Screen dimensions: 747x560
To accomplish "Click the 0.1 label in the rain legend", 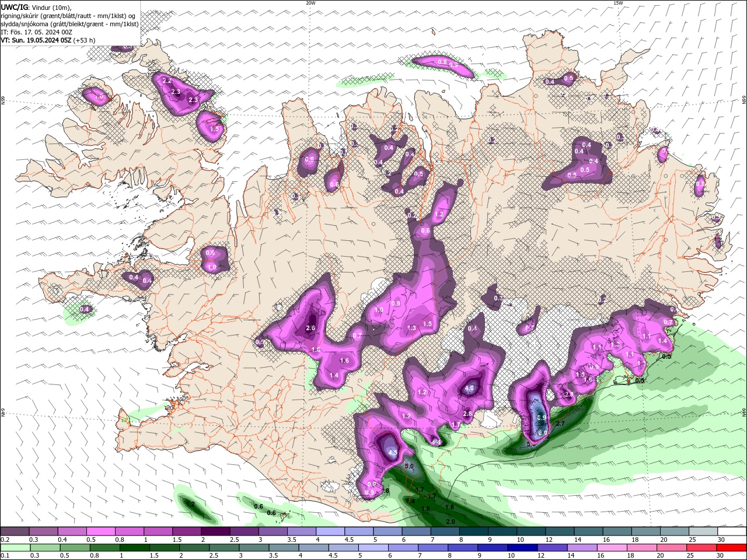I will [5, 556].
